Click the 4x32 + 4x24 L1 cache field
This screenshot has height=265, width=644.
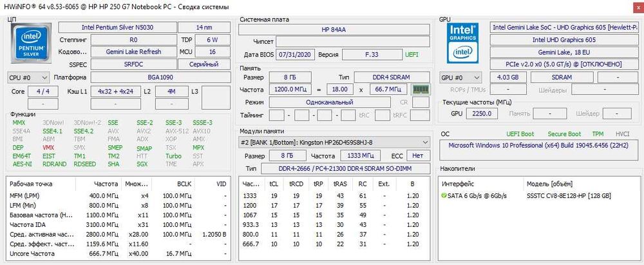point(115,92)
